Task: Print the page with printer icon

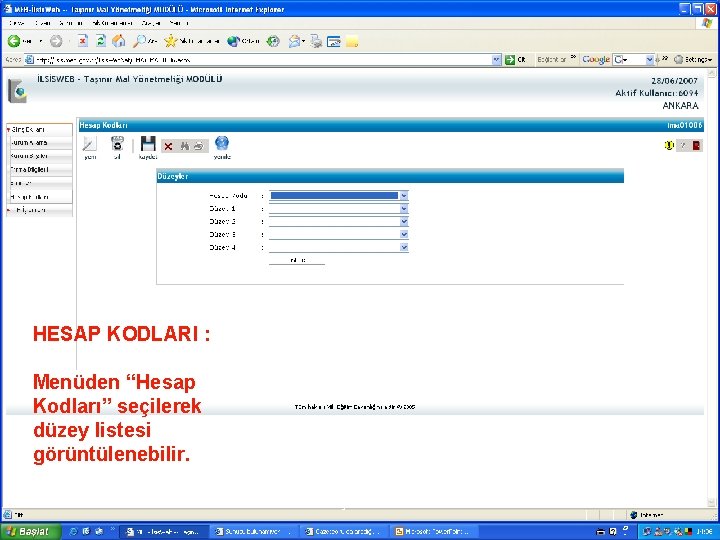Action: [x=316, y=41]
